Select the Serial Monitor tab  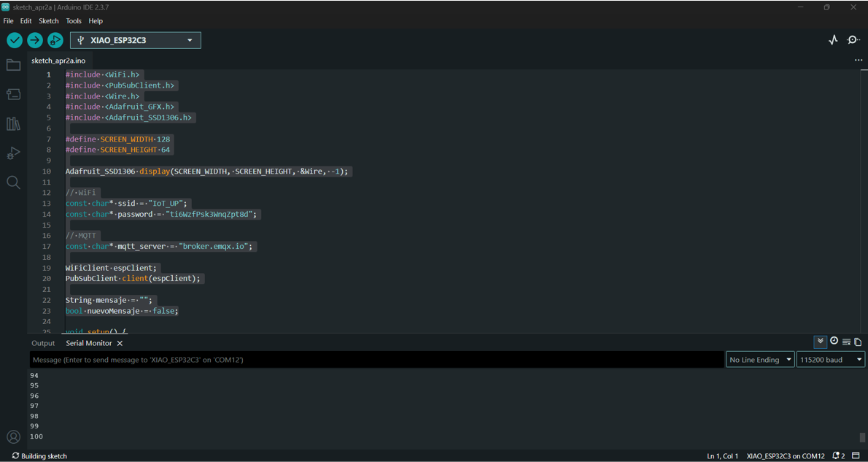click(x=88, y=344)
